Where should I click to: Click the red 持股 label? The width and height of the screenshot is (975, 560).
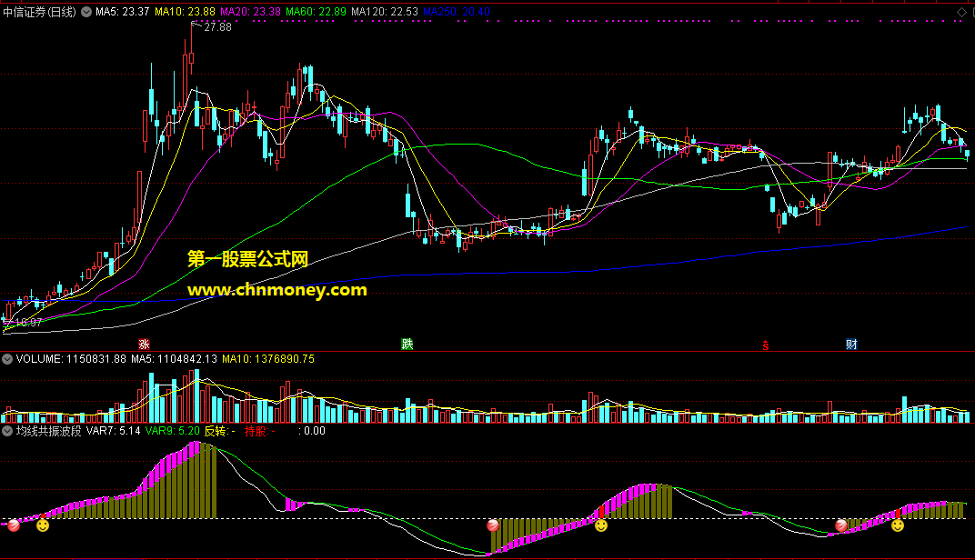click(x=259, y=431)
